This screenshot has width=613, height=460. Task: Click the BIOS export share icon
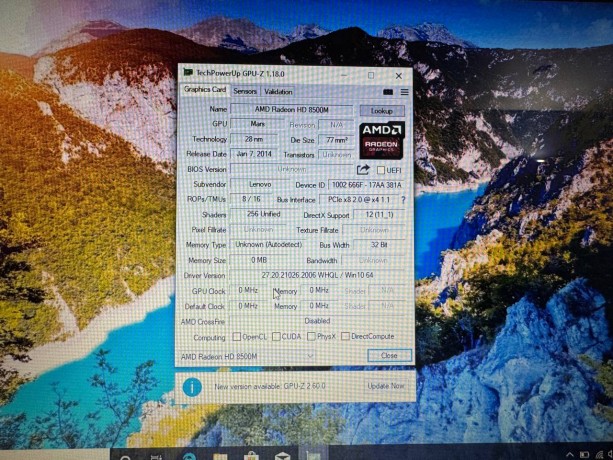(x=363, y=170)
